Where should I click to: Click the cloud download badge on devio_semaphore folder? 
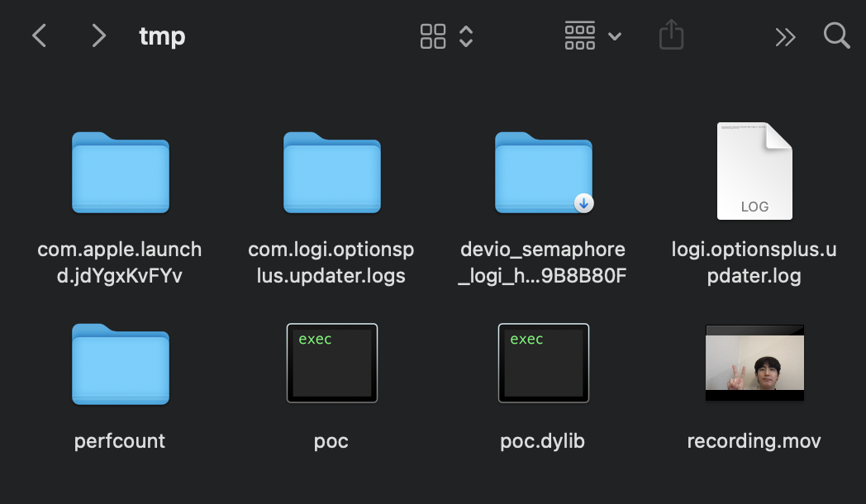click(x=584, y=203)
